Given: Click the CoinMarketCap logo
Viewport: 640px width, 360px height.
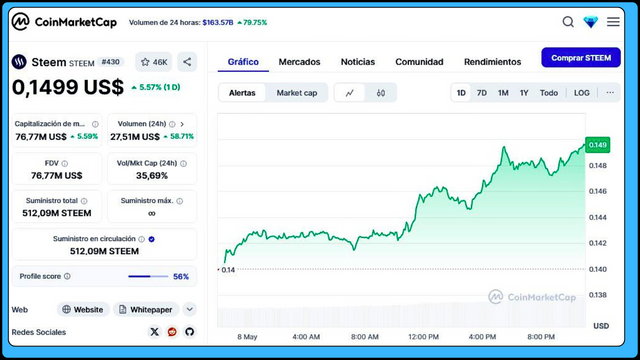Looking at the screenshot, I should pyautogui.click(x=64, y=22).
